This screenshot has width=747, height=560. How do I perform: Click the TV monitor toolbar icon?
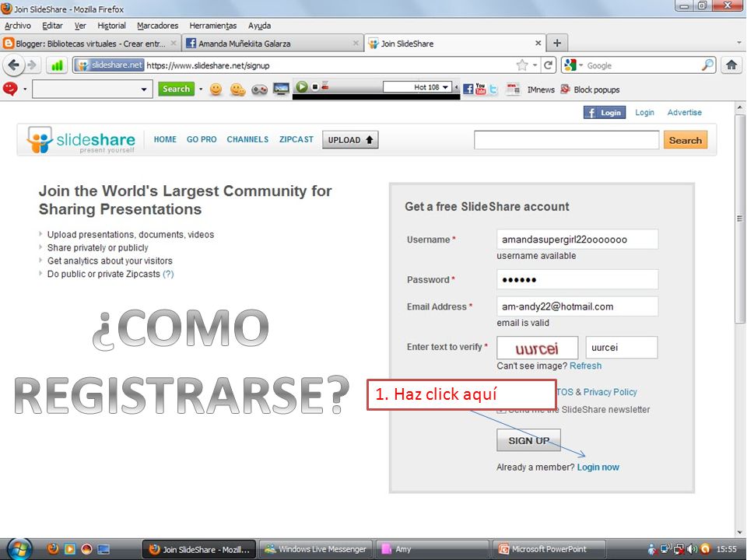(281, 89)
